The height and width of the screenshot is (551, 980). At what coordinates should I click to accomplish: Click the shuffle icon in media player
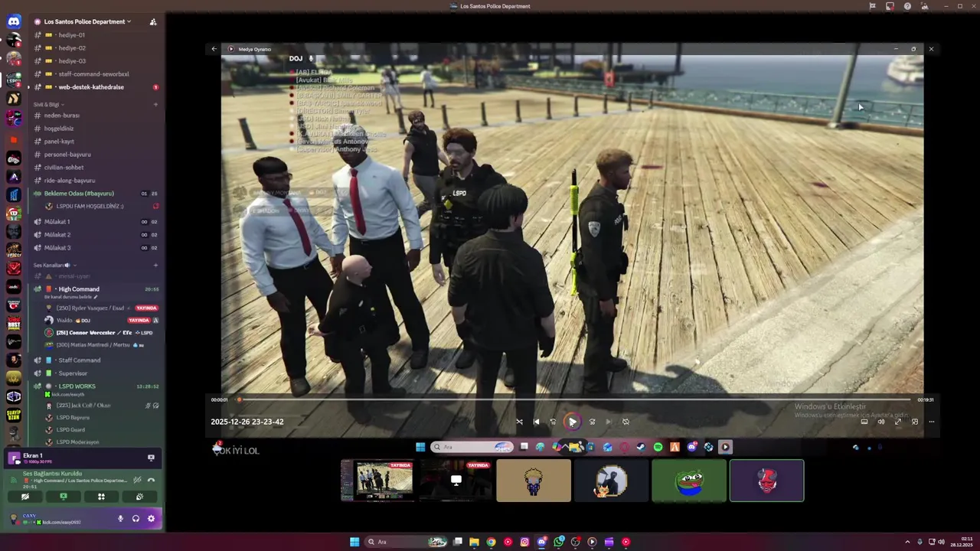tap(519, 422)
